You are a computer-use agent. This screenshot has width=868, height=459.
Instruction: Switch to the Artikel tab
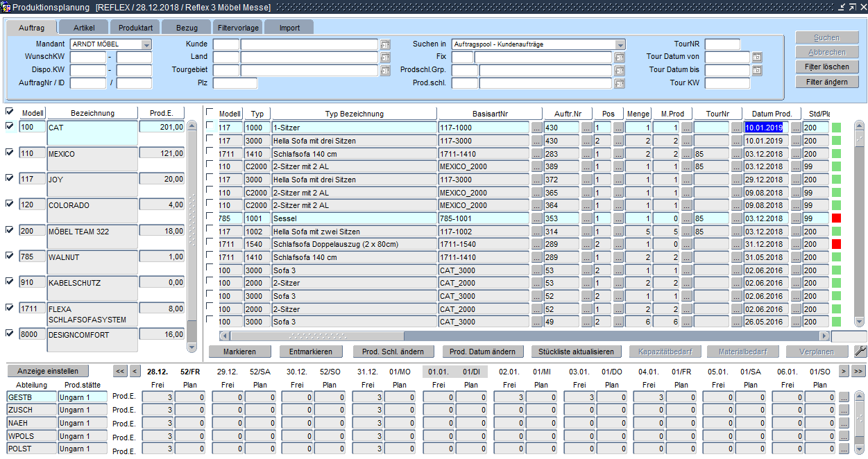tap(84, 28)
